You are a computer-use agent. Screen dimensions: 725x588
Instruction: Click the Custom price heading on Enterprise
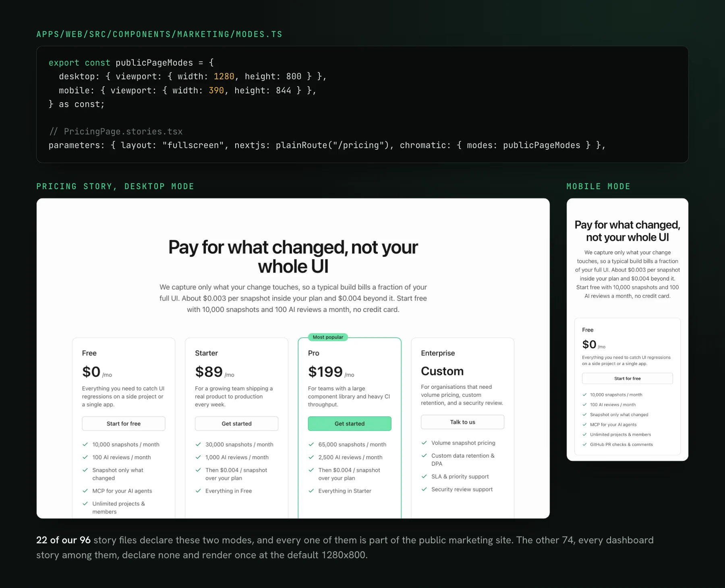442,371
